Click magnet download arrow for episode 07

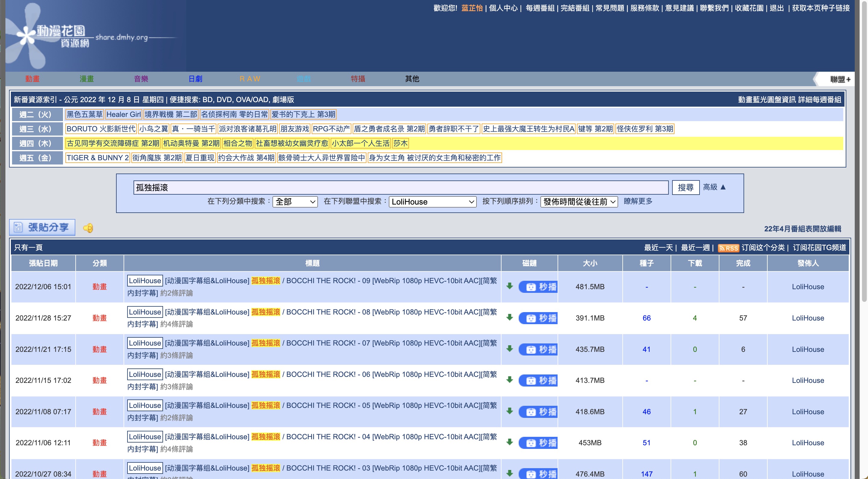509,349
